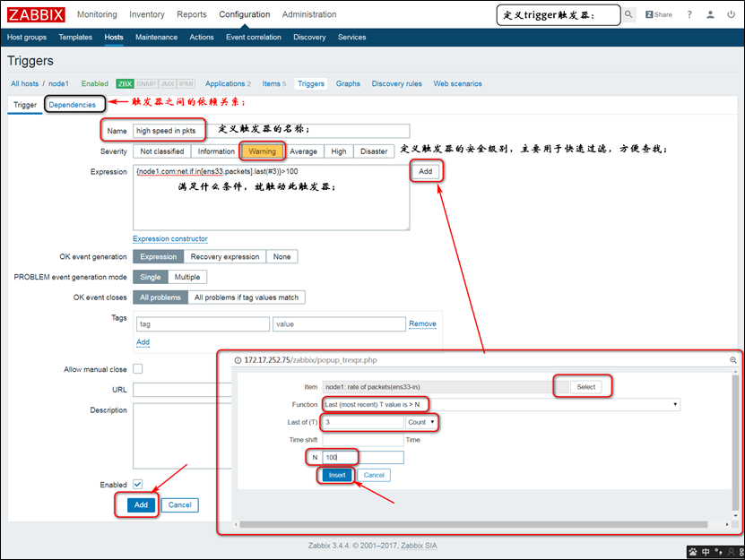Click the Insert button in popup

[337, 475]
